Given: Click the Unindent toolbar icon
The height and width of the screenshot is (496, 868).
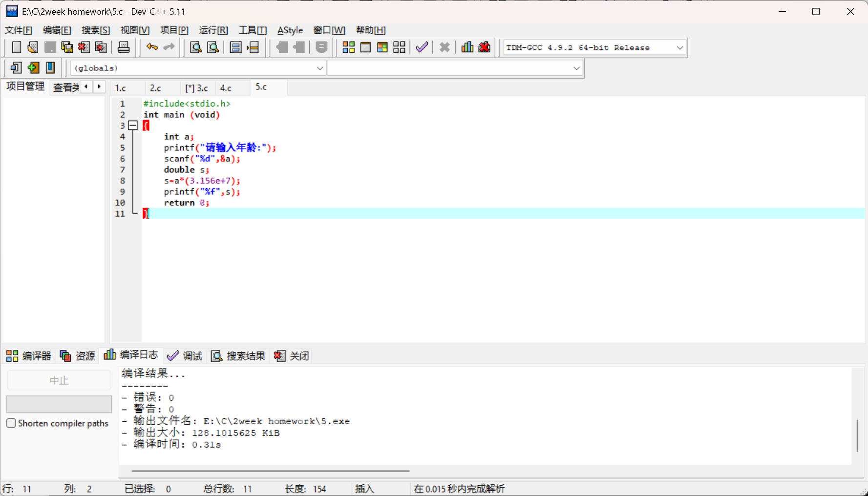Looking at the screenshot, I should click(x=299, y=47).
